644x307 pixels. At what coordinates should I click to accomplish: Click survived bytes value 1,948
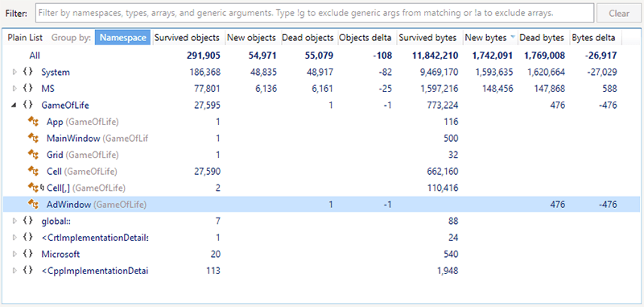[448, 271]
